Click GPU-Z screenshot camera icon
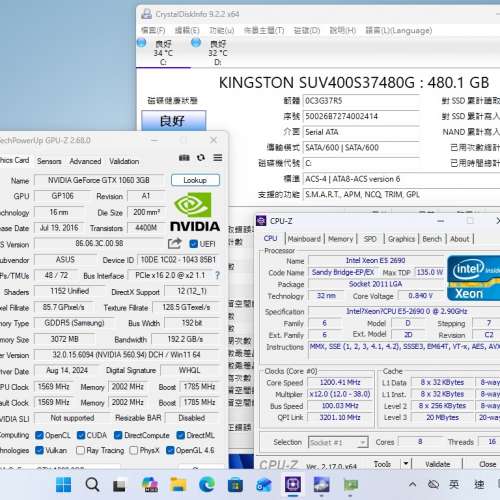Image resolution: width=500 pixels, height=500 pixels. tap(184, 158)
